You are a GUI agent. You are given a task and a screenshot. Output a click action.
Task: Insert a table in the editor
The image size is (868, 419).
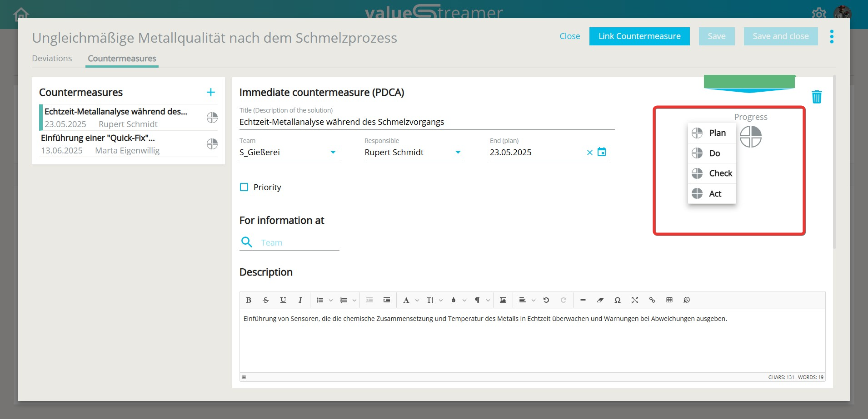(669, 300)
